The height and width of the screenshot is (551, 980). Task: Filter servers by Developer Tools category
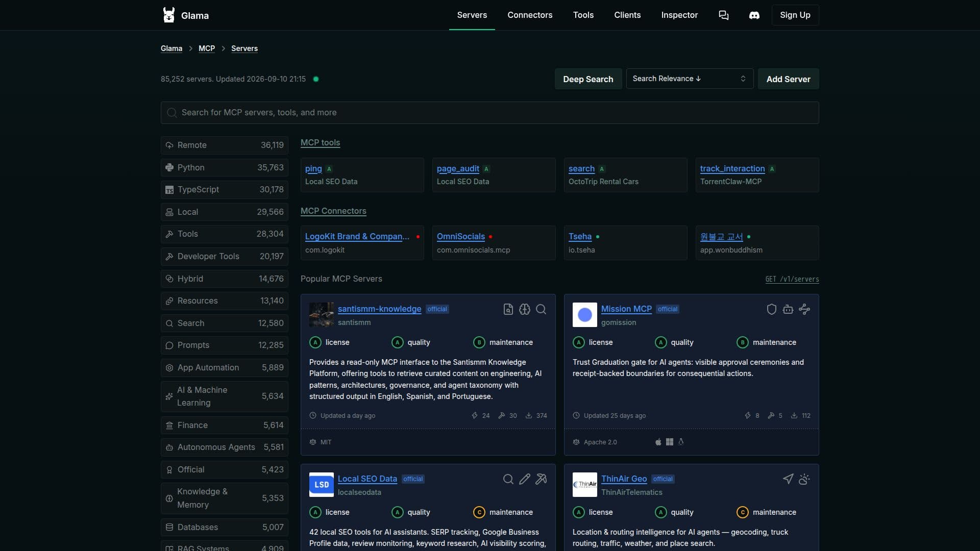225,256
